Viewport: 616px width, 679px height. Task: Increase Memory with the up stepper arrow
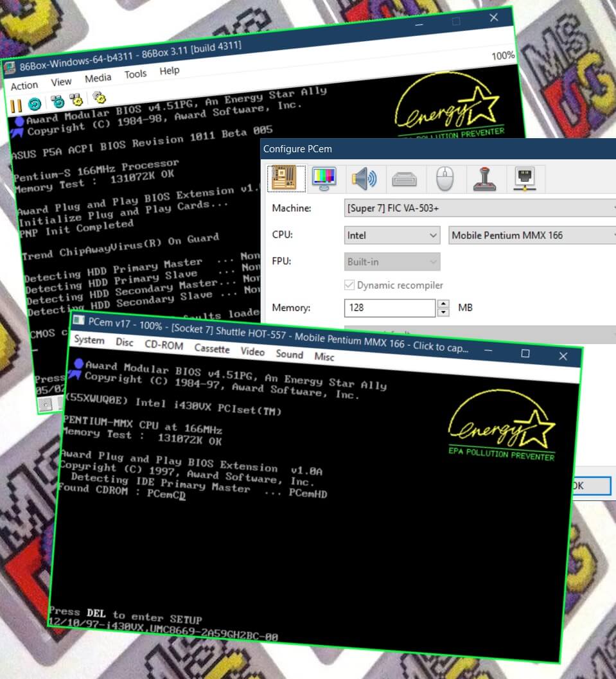pyautogui.click(x=443, y=303)
